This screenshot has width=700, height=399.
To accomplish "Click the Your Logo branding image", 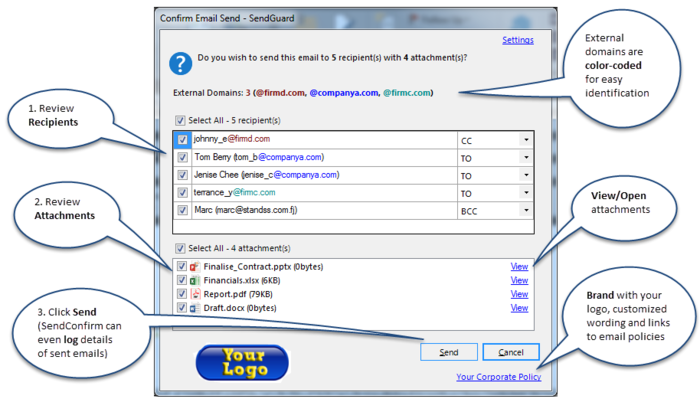I will [242, 362].
